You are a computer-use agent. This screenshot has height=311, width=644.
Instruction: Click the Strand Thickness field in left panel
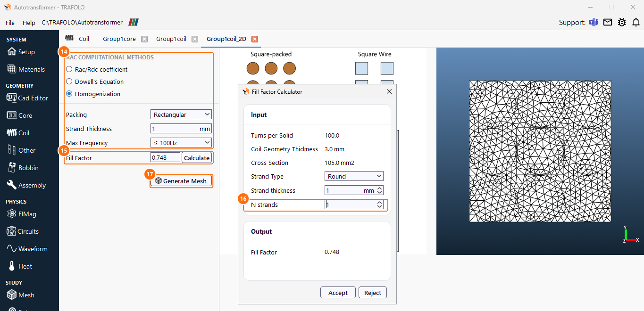(x=181, y=129)
